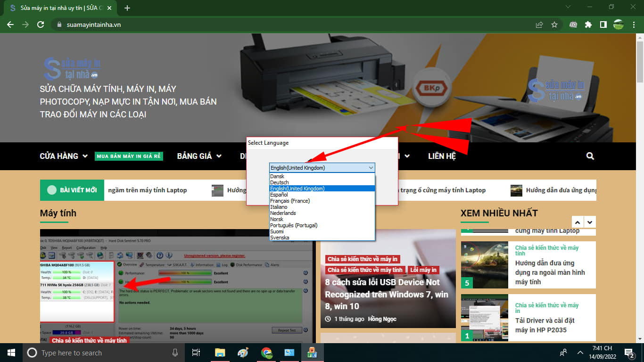Click the MUA BÁN MÁY IN GIÁ RẺ badge
Screen dimensions: 644x362
(x=129, y=156)
